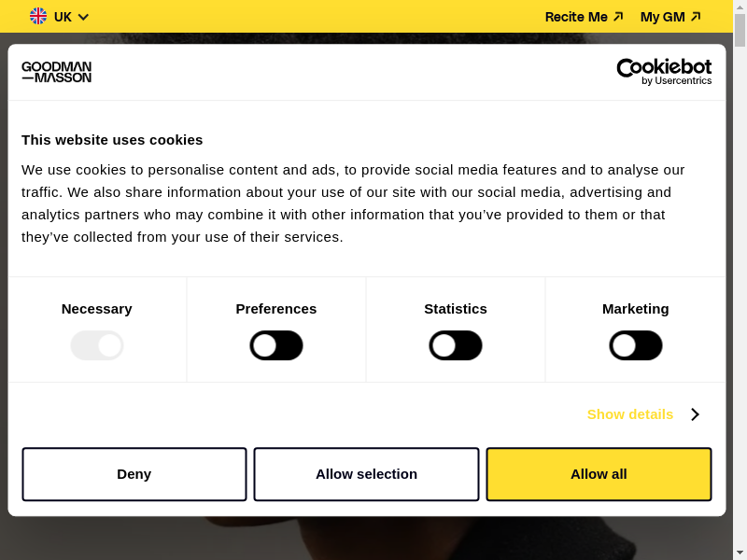Enable the Preferences cookies toggle
The height and width of the screenshot is (560, 747).
click(x=276, y=345)
